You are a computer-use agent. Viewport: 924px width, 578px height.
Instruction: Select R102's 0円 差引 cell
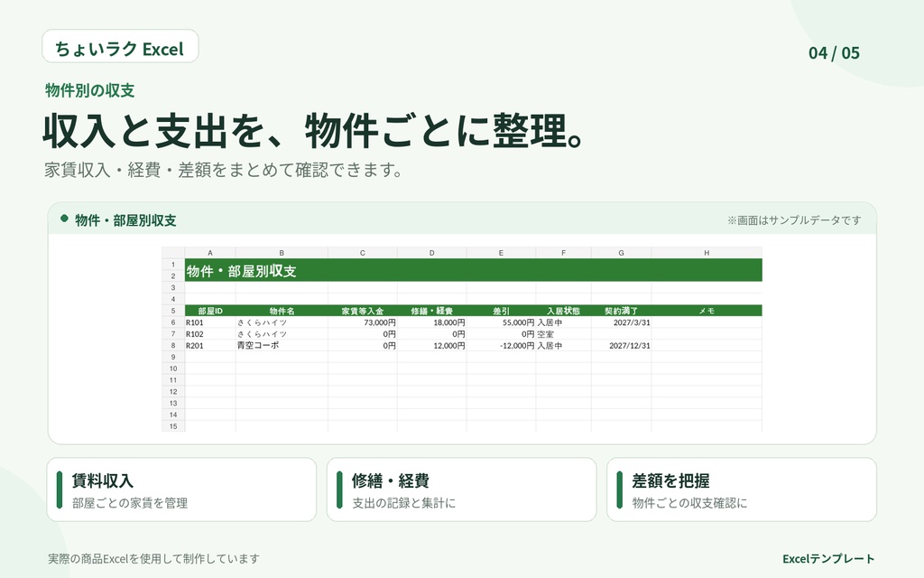[501, 334]
